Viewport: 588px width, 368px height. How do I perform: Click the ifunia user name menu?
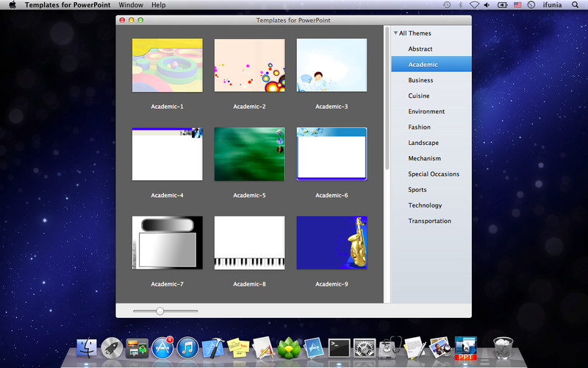[552, 5]
